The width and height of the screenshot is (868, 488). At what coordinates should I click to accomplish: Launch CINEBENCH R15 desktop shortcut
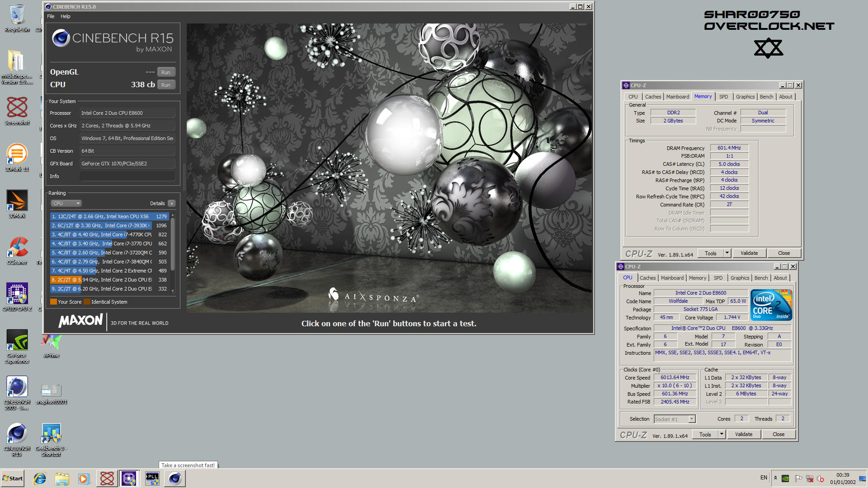(17, 440)
